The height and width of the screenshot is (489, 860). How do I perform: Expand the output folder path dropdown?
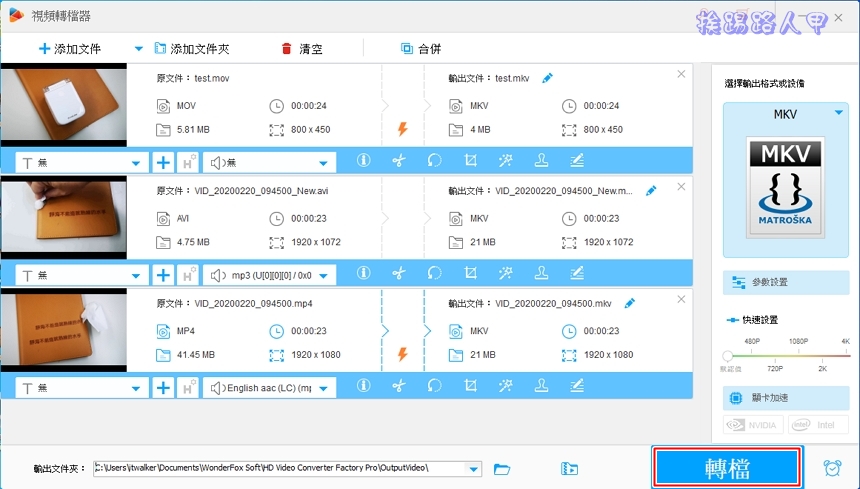click(x=473, y=469)
